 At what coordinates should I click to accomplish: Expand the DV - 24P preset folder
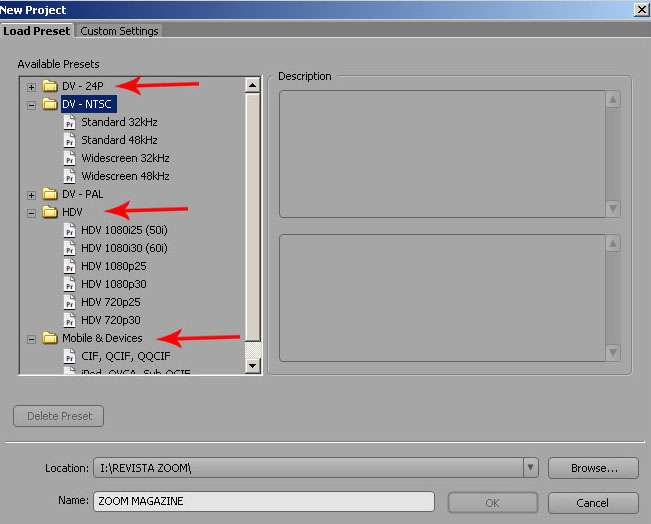click(x=31, y=87)
